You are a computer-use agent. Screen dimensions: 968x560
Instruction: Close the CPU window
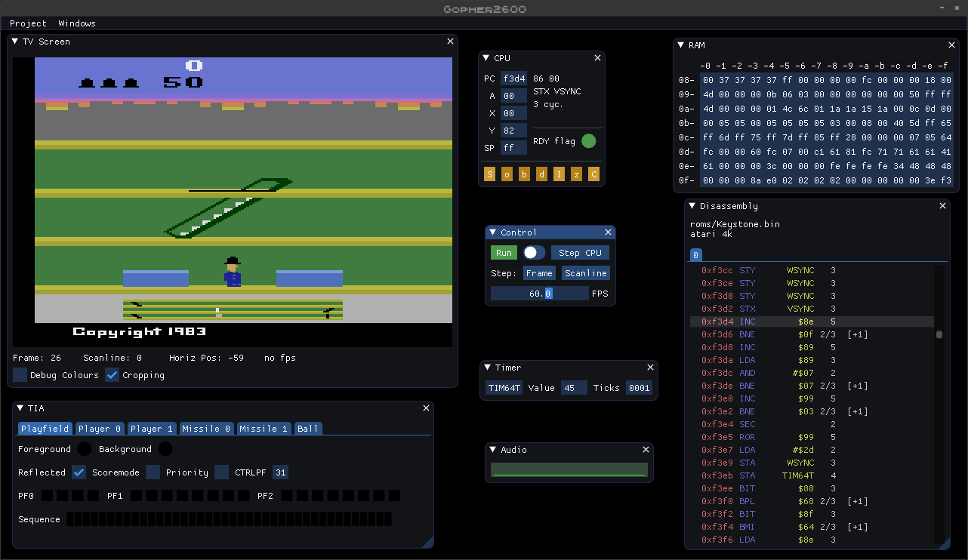coord(598,58)
